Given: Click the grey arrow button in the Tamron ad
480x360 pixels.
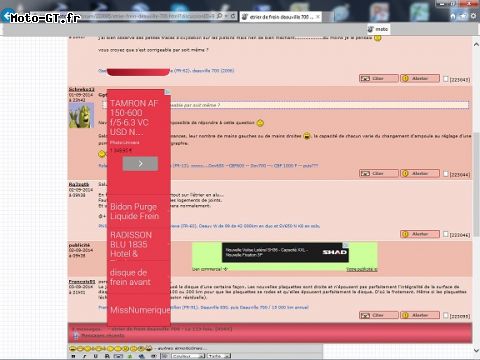Looking at the screenshot, I should pyautogui.click(x=140, y=164).
